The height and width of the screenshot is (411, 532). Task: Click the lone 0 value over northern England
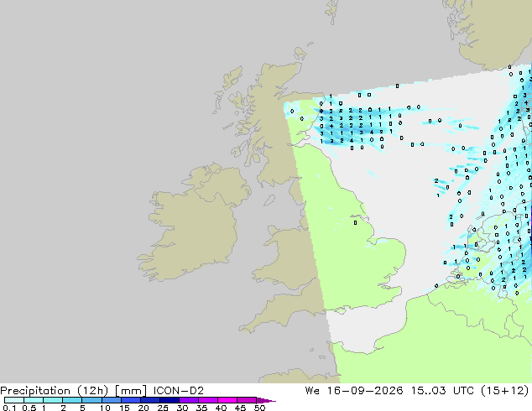pyautogui.click(x=355, y=223)
